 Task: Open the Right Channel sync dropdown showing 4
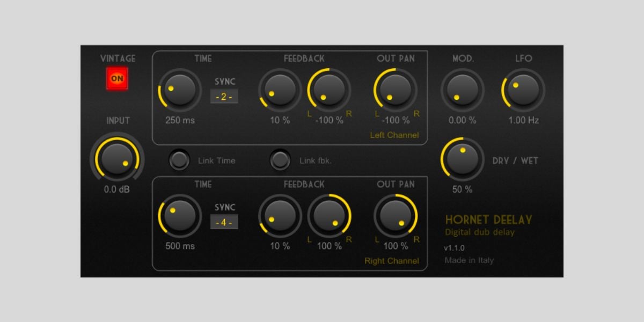tap(224, 222)
